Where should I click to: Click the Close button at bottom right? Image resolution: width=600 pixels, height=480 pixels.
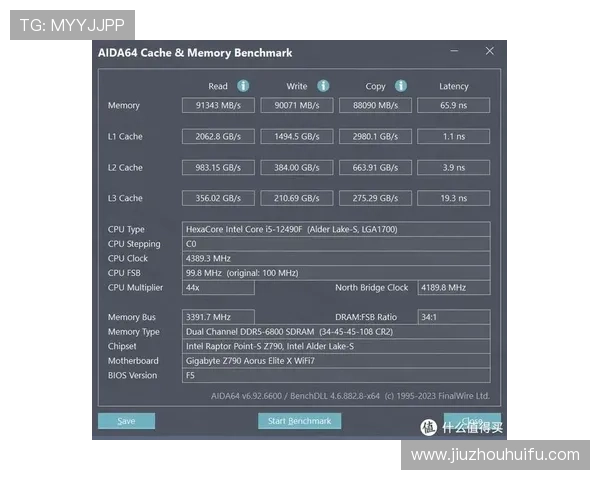[x=472, y=421]
